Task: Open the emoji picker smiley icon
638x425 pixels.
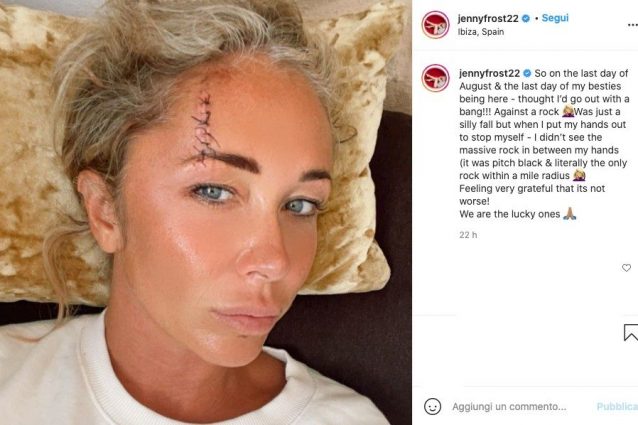Action: 432,406
